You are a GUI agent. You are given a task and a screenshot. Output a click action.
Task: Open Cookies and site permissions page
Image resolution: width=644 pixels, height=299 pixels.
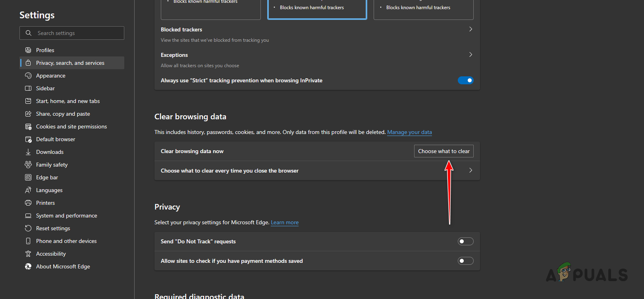point(72,126)
